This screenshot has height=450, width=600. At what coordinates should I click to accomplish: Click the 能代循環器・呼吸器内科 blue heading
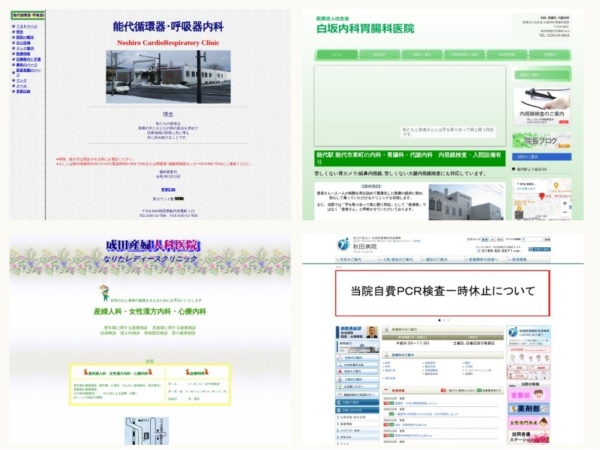point(168,26)
